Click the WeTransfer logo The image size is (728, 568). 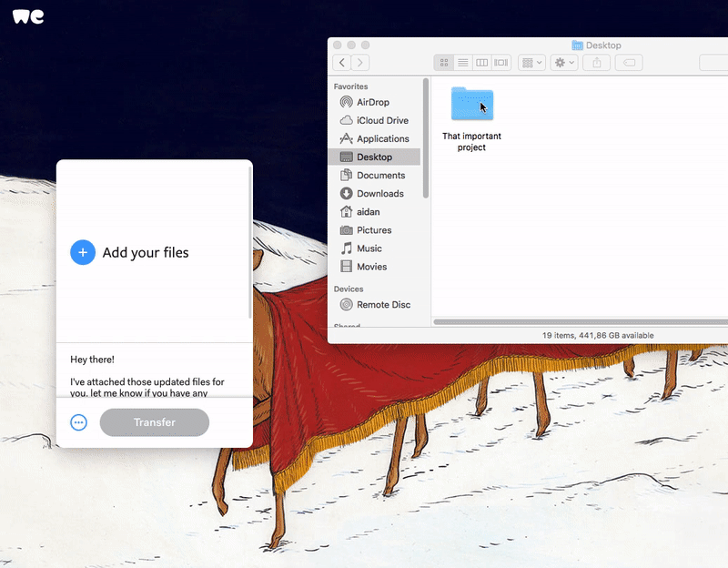[x=28, y=16]
